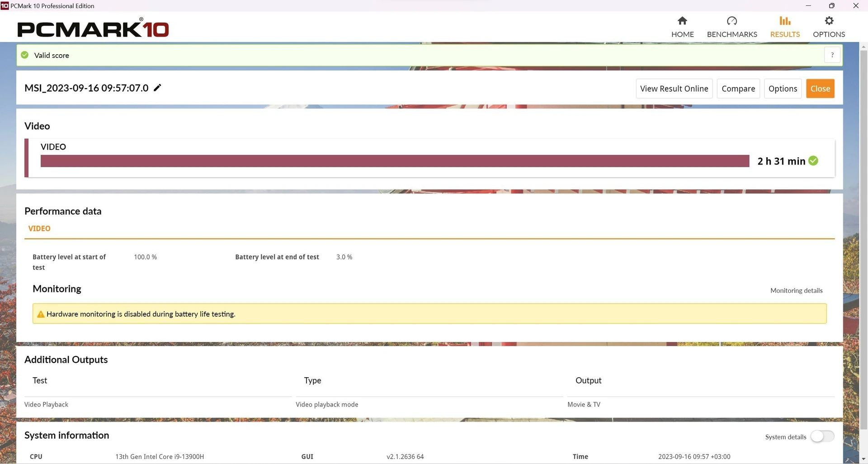Open the Home tab
This screenshot has height=464, width=868.
(x=682, y=27)
